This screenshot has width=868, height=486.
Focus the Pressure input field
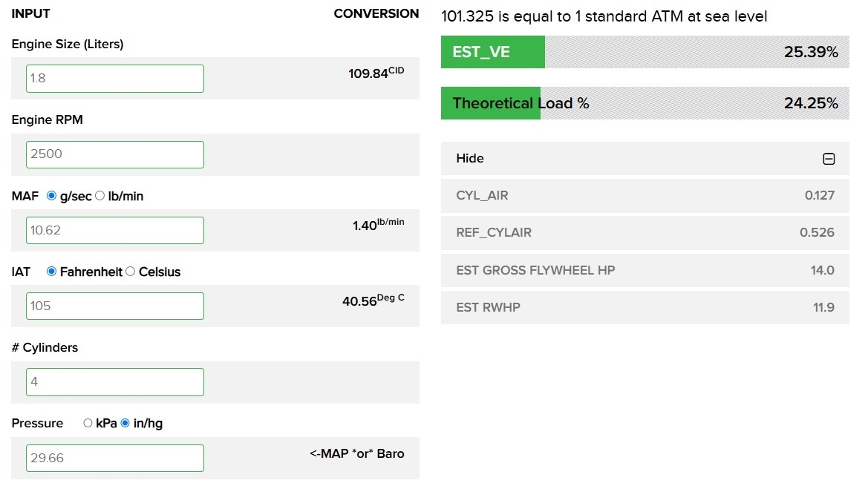click(x=115, y=458)
